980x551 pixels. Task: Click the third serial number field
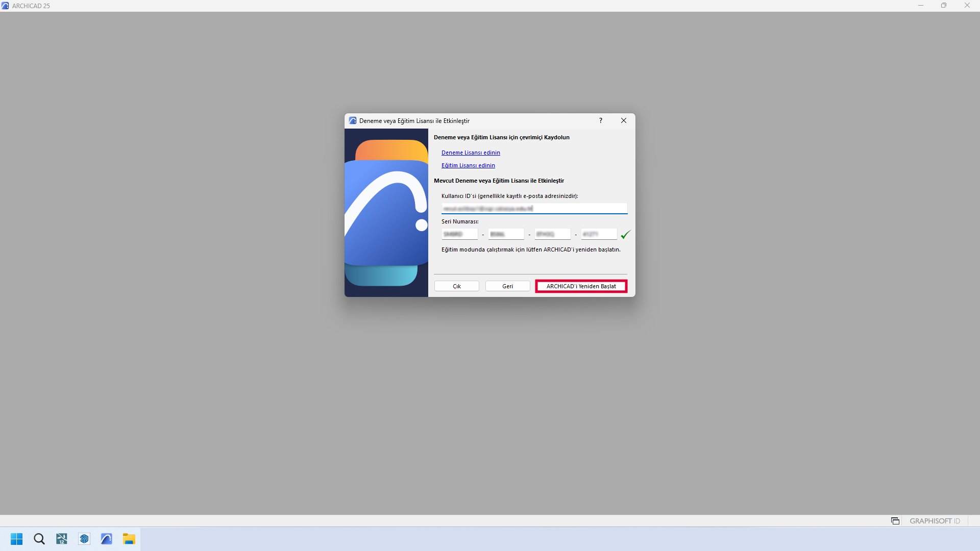[x=552, y=234]
